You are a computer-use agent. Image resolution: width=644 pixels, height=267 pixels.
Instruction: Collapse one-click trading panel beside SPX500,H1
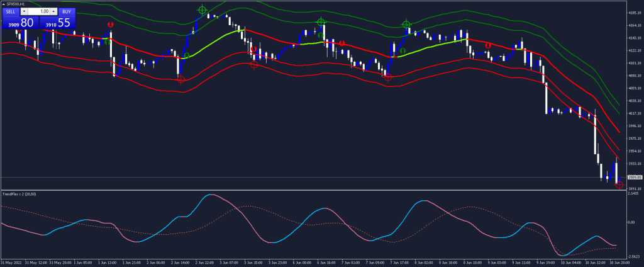click(3, 4)
